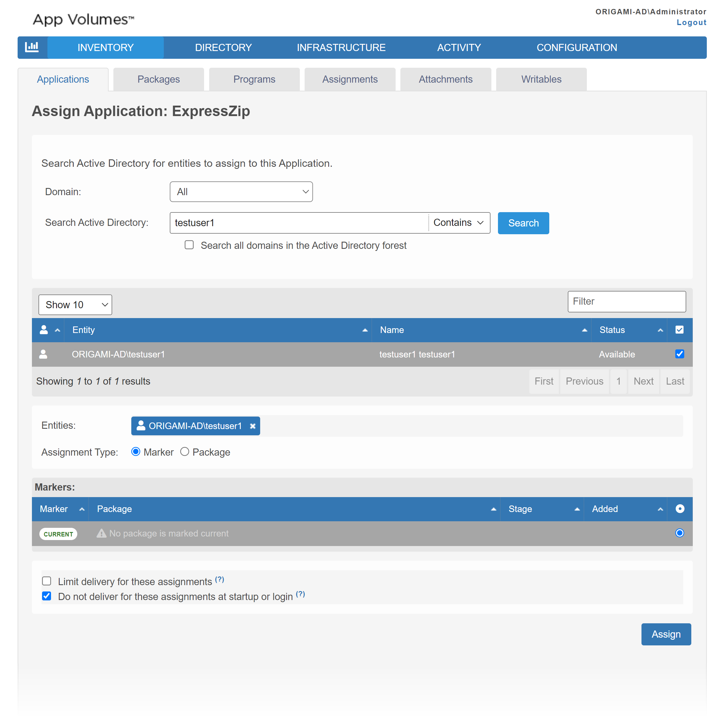
Task: Sort by Stage column arrow
Action: (577, 509)
